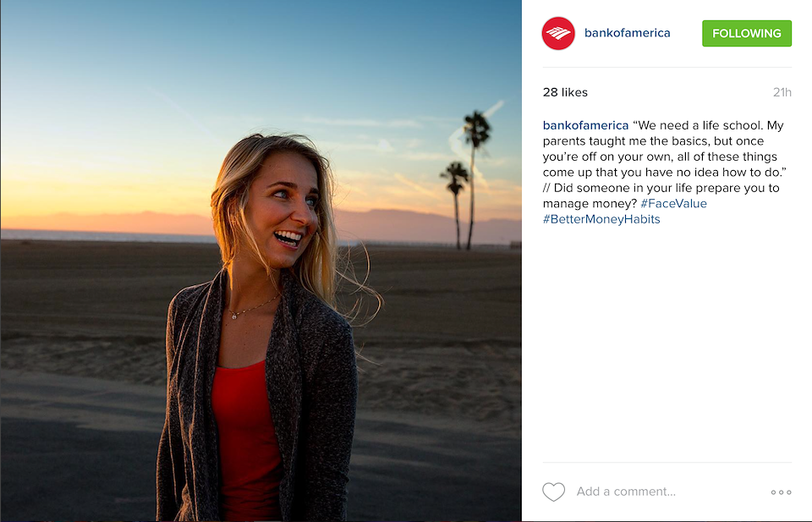Open the #BetterMoneyHabits hashtag
Viewport: 812px width, 522px height.
pyautogui.click(x=601, y=219)
